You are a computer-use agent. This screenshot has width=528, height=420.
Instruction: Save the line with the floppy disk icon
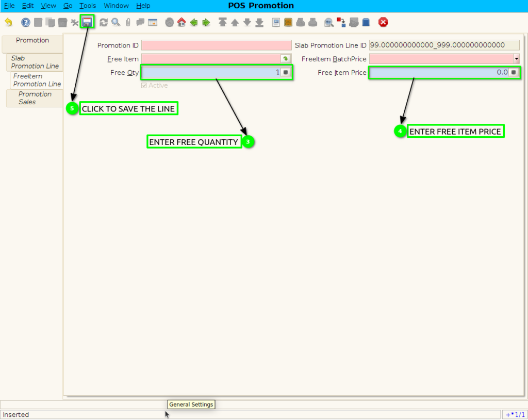[x=87, y=22]
